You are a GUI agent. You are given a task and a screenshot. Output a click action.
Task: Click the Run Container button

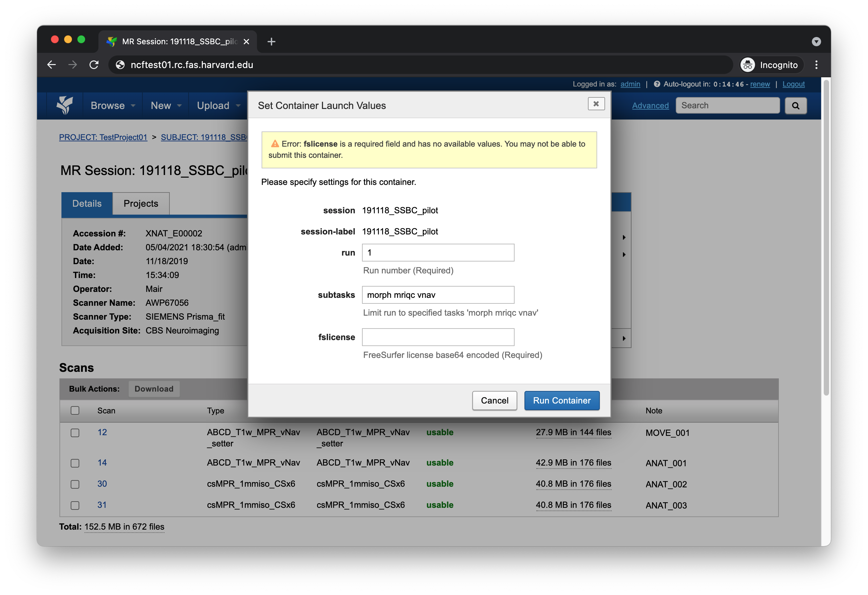tap(562, 401)
